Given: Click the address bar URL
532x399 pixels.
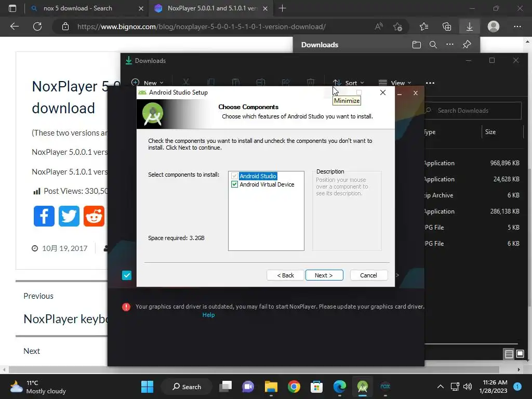Looking at the screenshot, I should pos(202,26).
